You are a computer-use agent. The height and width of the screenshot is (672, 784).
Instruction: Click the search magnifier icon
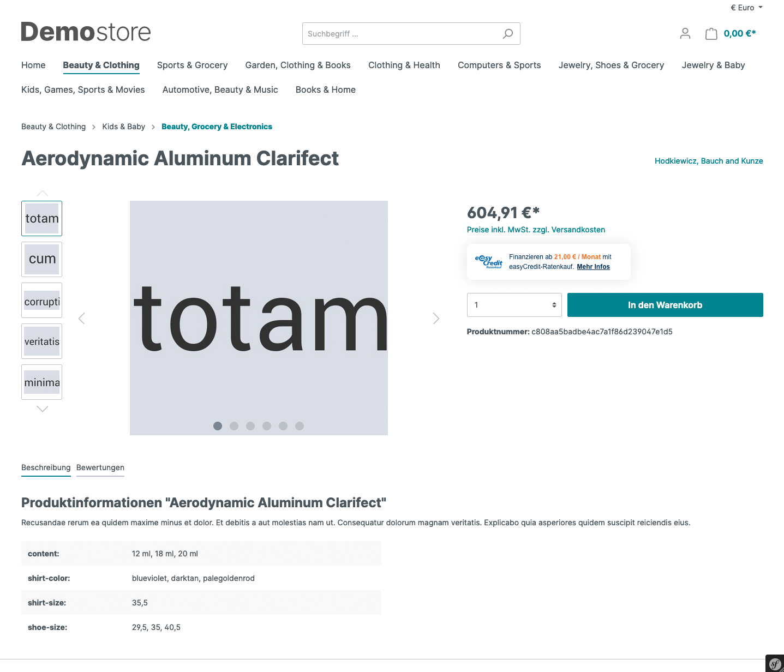click(507, 34)
